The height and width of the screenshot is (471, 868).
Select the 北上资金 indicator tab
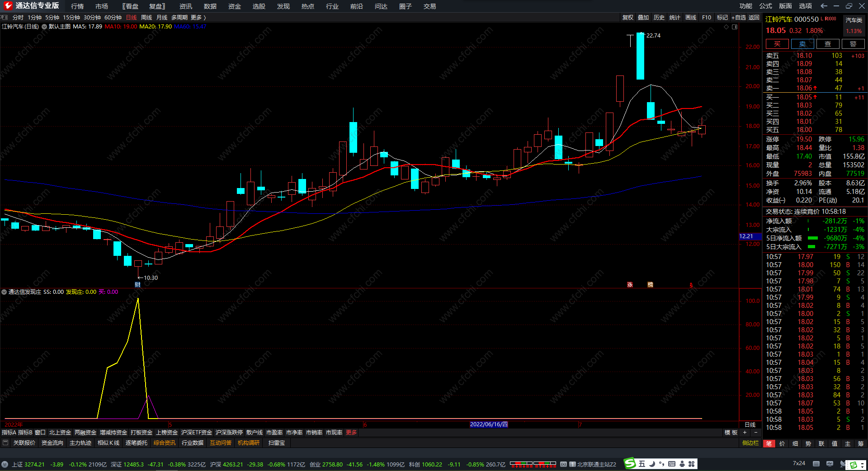point(60,433)
